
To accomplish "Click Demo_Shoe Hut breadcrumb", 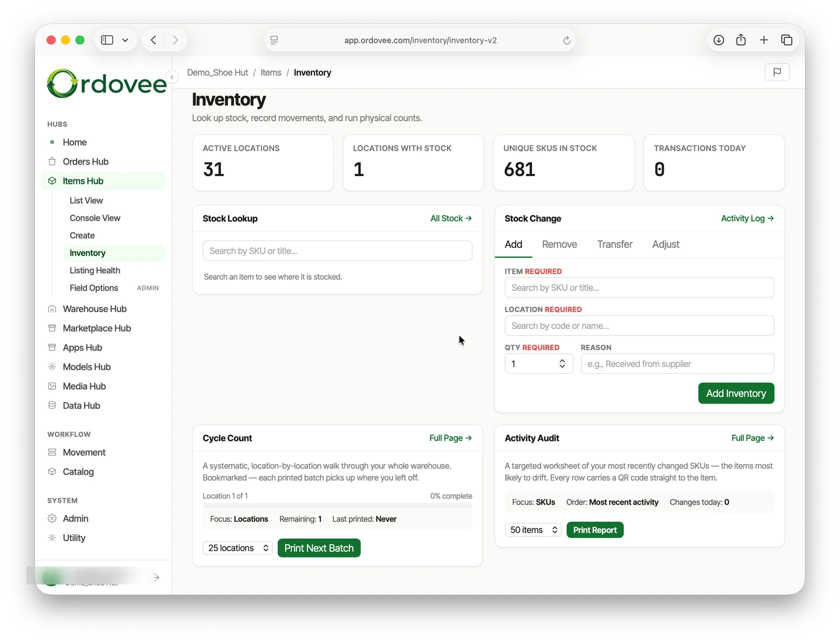I will 218,72.
